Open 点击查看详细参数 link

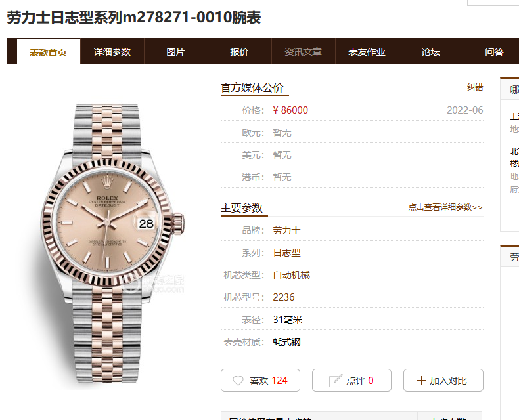445,207
